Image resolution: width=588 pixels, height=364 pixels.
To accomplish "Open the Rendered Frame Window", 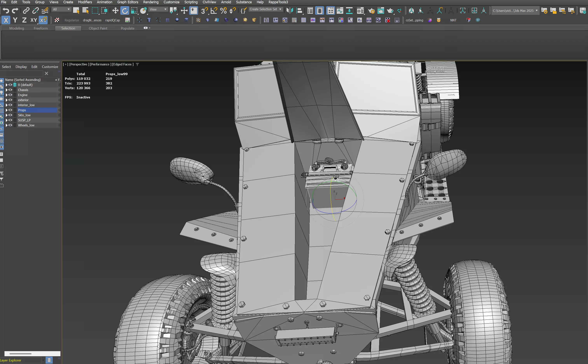I will tap(381, 11).
